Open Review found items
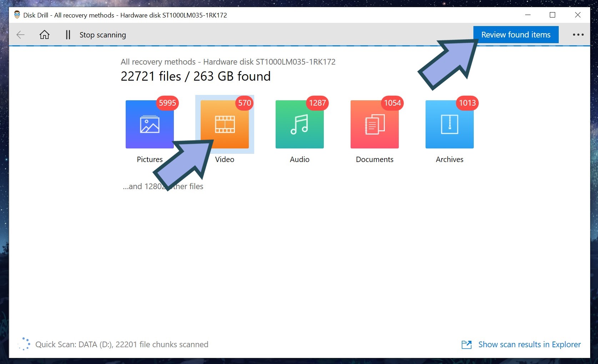Screen dimensions: 598x364 click(516, 35)
